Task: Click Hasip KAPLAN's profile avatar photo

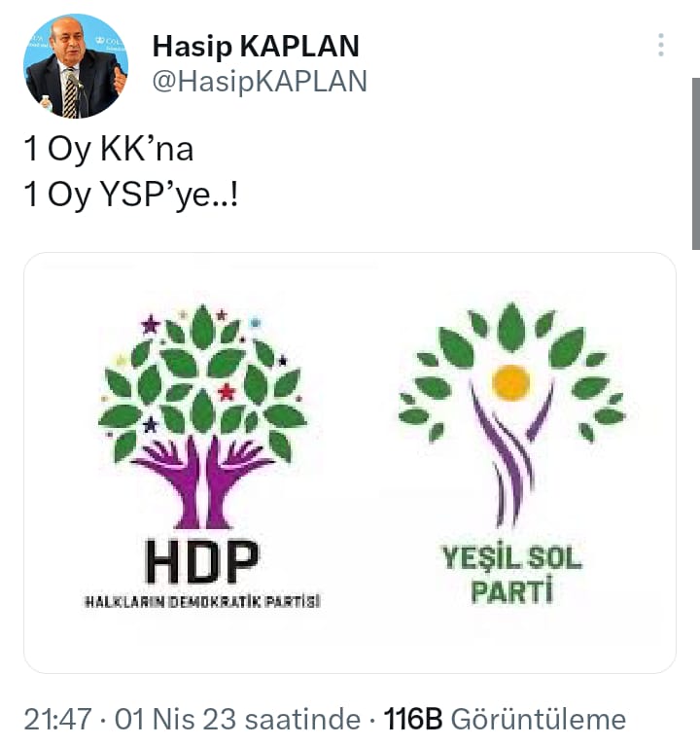Action: (76, 66)
